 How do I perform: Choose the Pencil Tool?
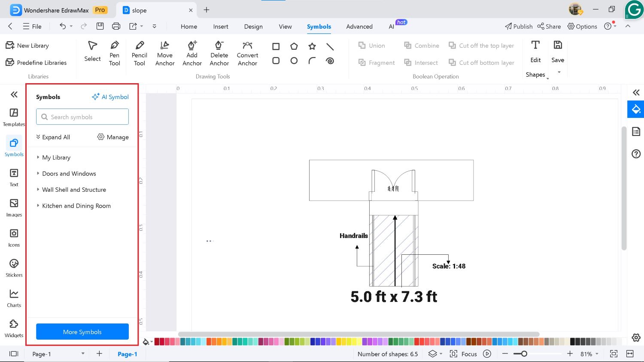140,54
